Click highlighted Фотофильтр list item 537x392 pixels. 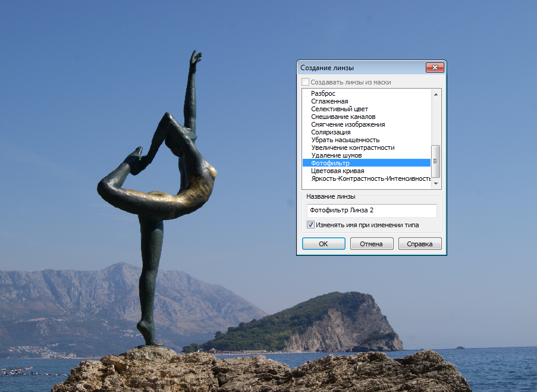coord(366,163)
